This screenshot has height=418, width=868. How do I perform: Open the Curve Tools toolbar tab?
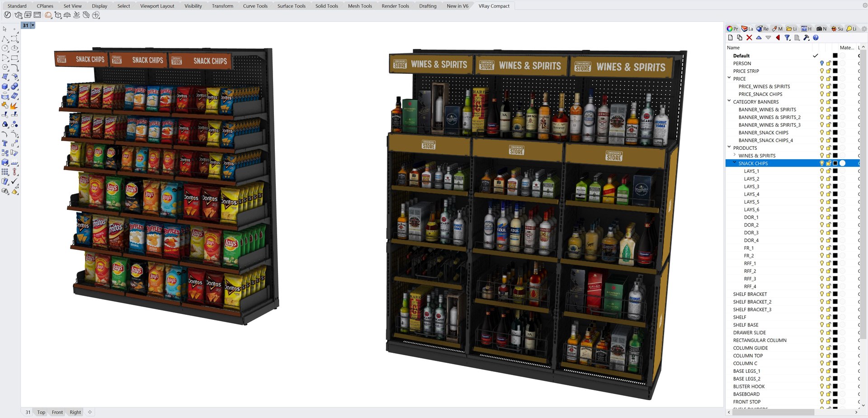click(x=255, y=6)
